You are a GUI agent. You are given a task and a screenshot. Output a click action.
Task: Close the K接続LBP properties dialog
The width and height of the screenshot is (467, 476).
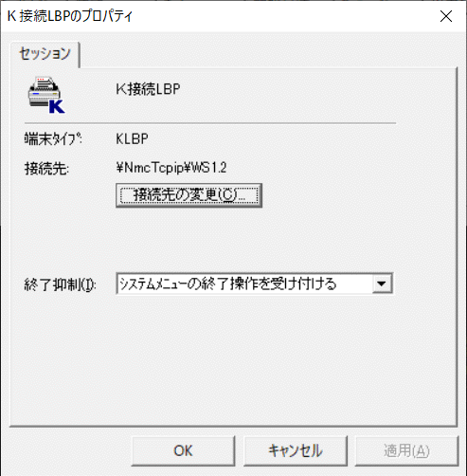coord(446,16)
